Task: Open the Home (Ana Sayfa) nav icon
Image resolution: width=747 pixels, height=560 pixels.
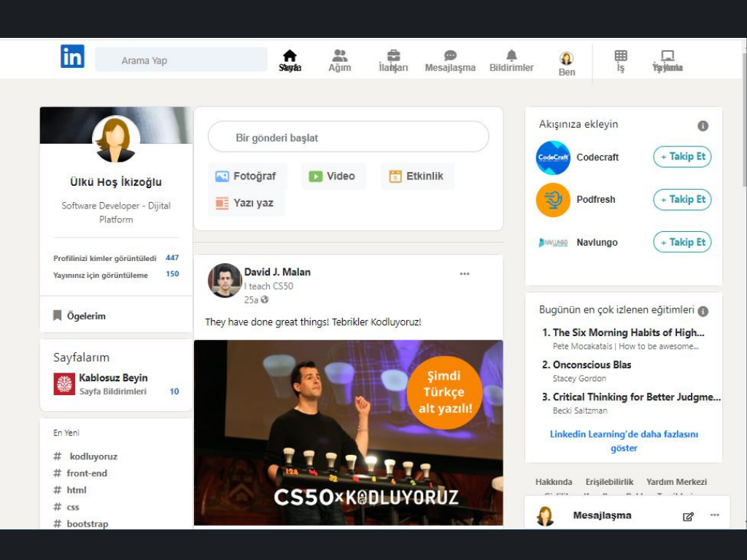Action: pyautogui.click(x=290, y=55)
